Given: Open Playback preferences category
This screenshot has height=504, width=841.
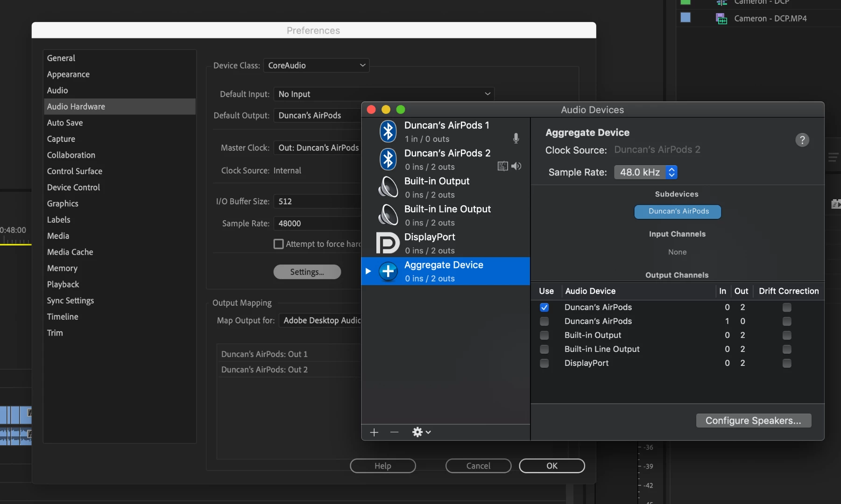Looking at the screenshot, I should click(x=120, y=284).
